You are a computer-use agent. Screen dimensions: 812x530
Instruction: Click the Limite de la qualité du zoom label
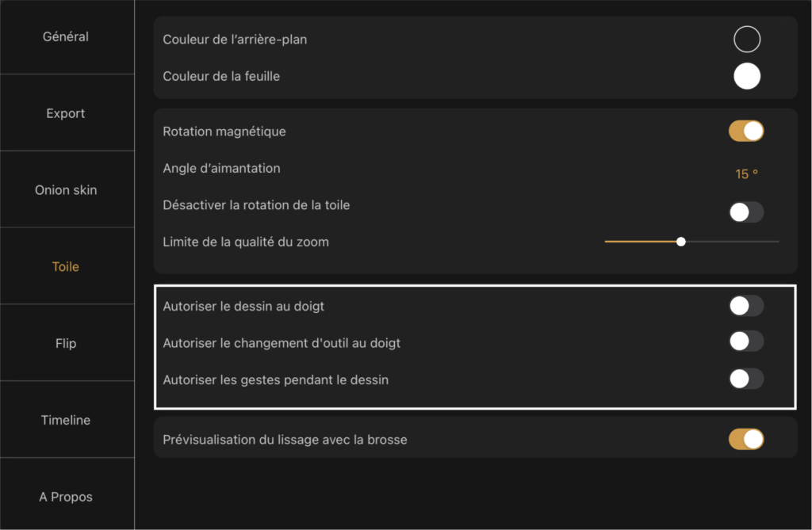click(246, 242)
